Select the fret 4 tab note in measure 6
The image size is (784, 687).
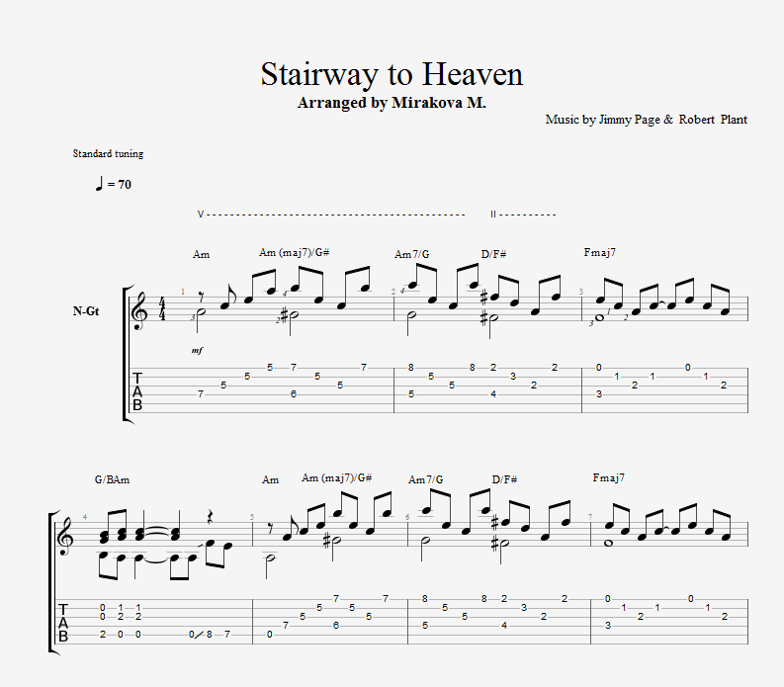pyautogui.click(x=504, y=626)
